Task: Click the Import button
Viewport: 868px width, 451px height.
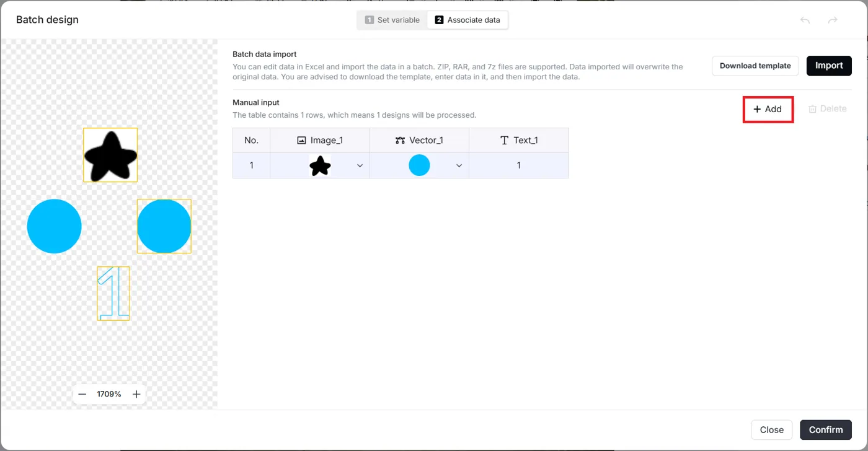Action: pos(829,66)
